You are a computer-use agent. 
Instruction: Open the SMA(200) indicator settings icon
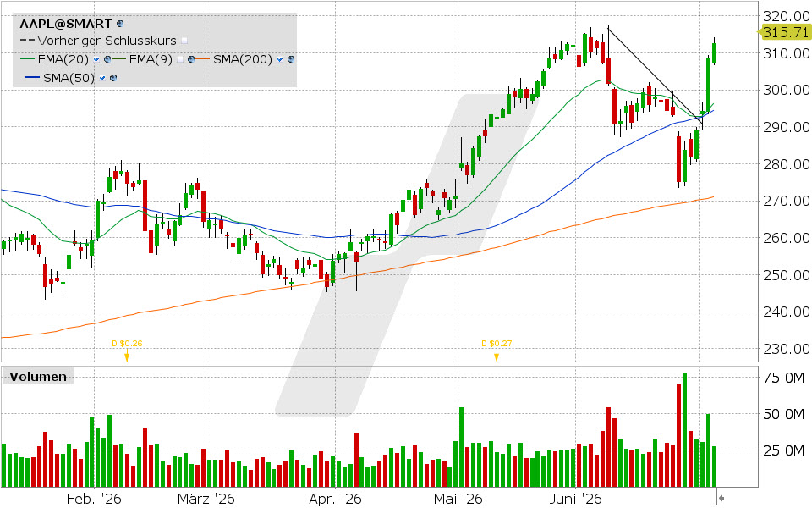point(291,59)
